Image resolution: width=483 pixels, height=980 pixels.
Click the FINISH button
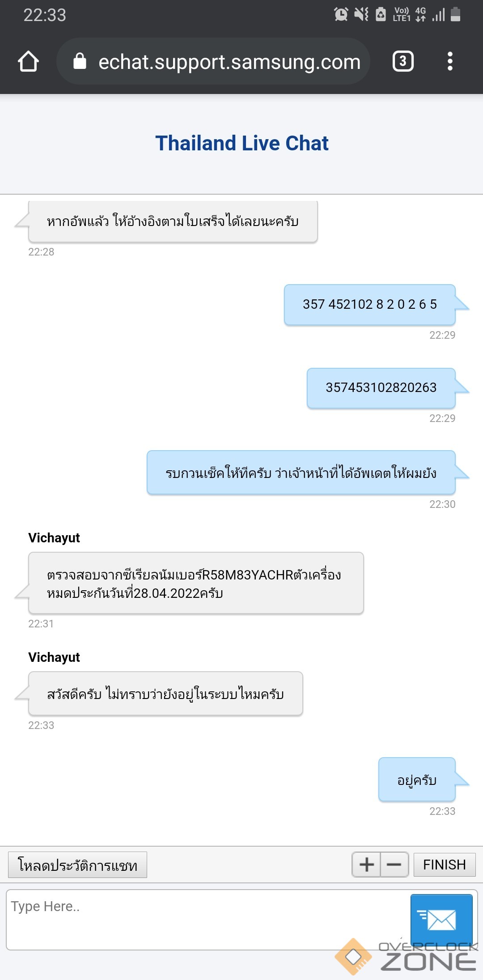(x=445, y=865)
